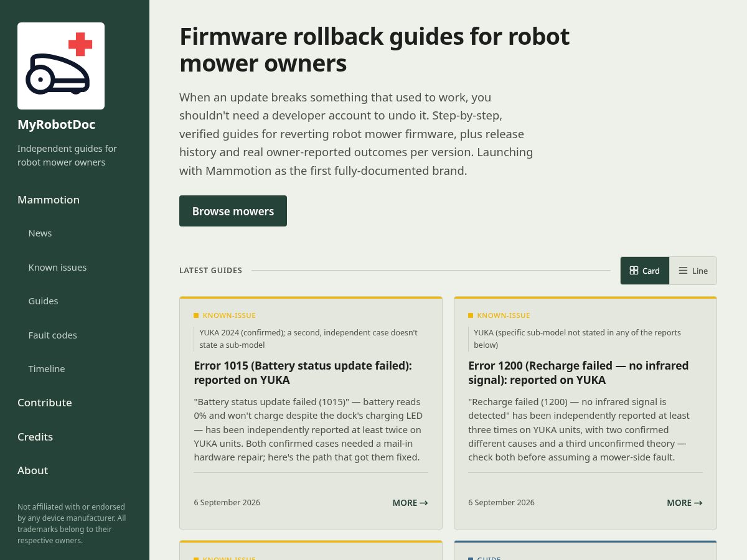Image resolution: width=747 pixels, height=560 pixels.
Task: Click the 'When an update breaks something' intro paragraph
Action: click(356, 134)
